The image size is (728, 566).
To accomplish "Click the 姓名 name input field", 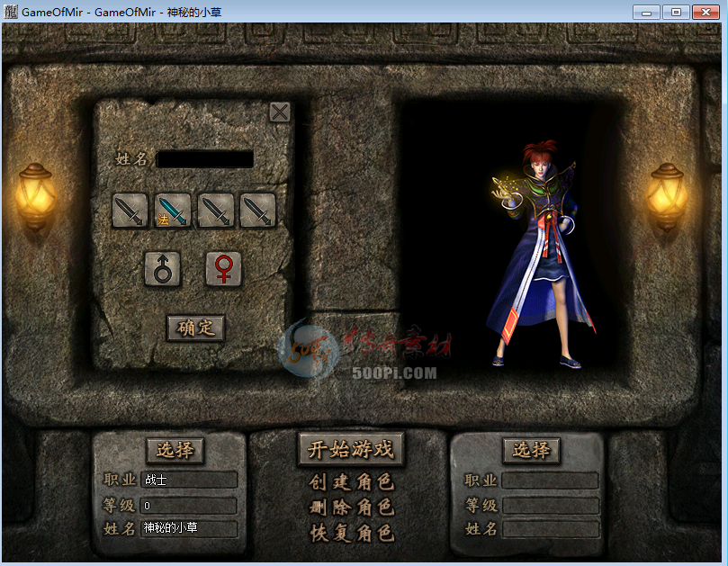I will pyautogui.click(x=205, y=159).
